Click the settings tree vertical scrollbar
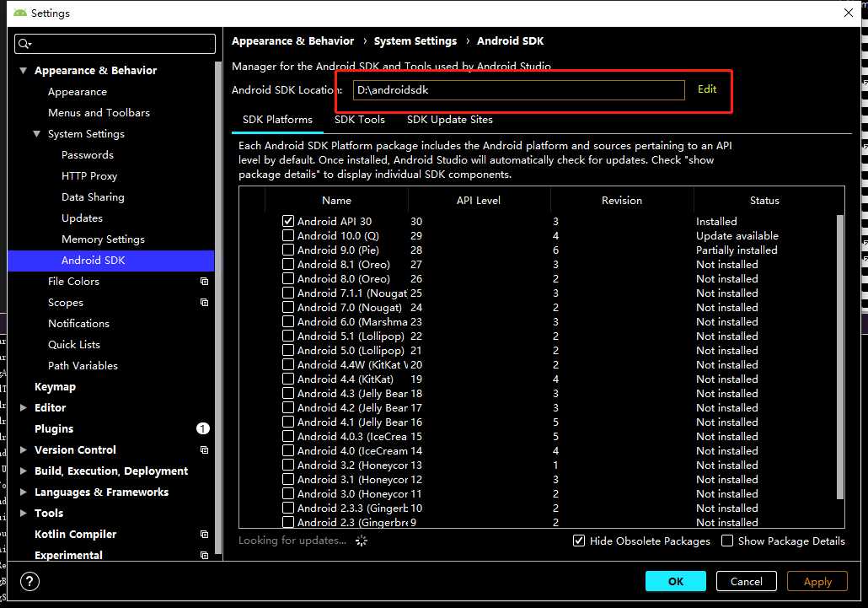Viewport: 868px width, 608px height. coord(218,307)
